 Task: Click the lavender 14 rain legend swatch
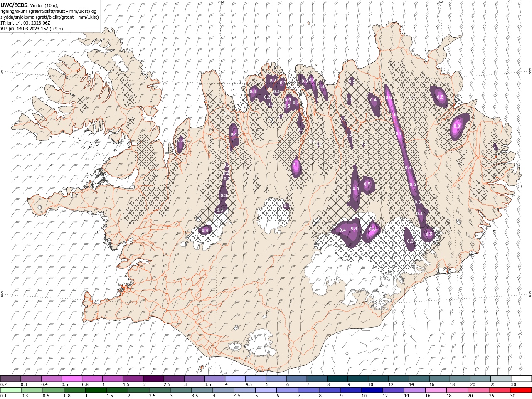414,390
